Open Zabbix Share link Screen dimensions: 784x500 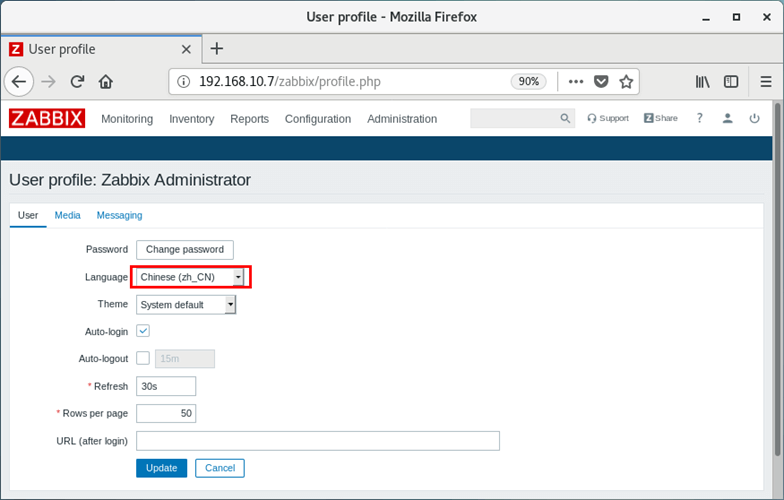coord(660,118)
